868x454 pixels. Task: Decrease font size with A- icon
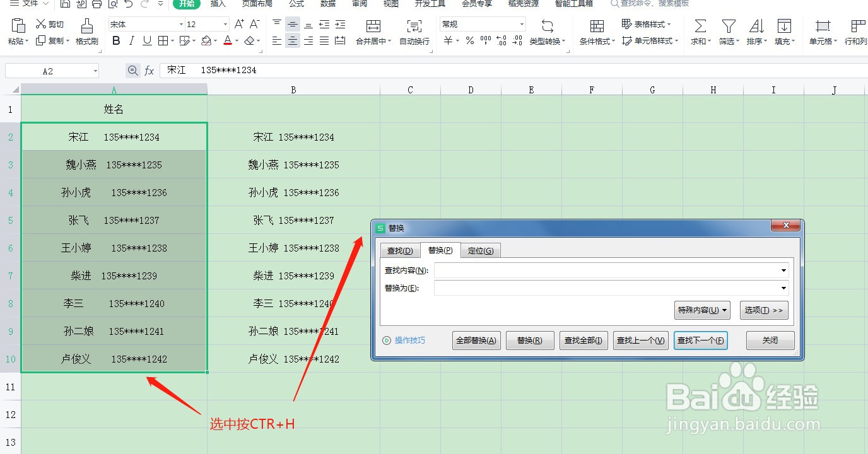(255, 24)
